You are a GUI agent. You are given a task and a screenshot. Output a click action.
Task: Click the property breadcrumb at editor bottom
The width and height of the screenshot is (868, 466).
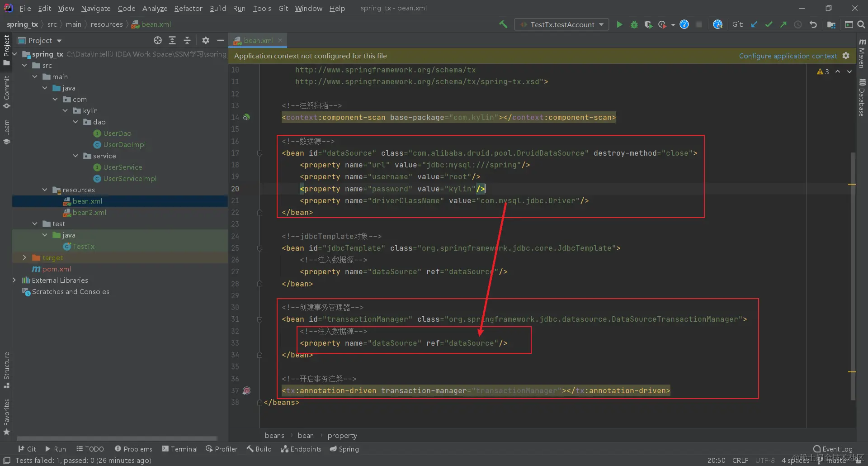tap(342, 435)
